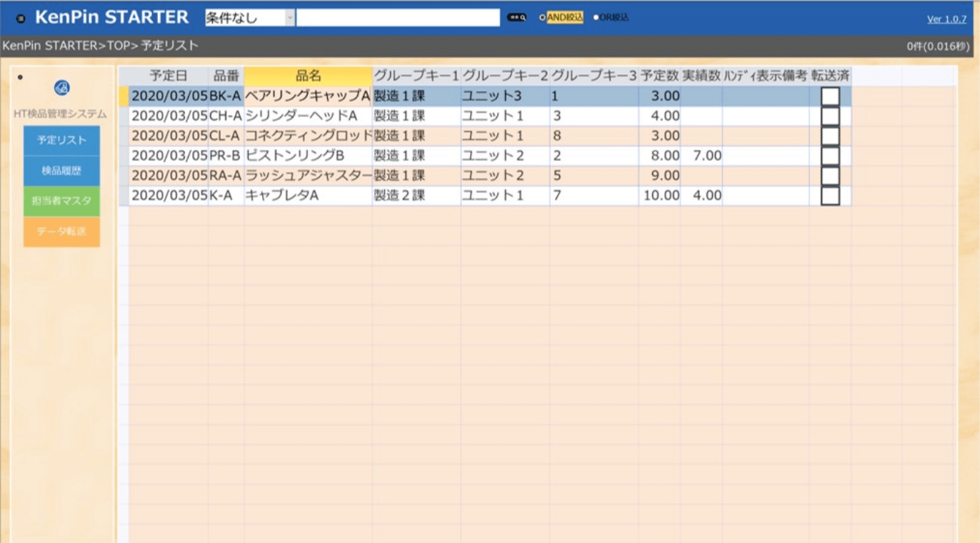
Task: Click the CH-A part number cell
Action: pyautogui.click(x=226, y=116)
